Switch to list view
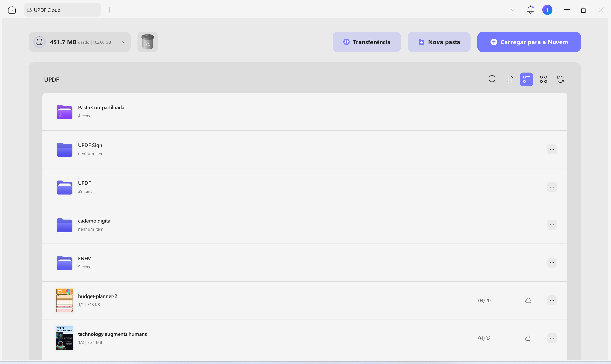The width and height of the screenshot is (611, 364). pos(526,79)
